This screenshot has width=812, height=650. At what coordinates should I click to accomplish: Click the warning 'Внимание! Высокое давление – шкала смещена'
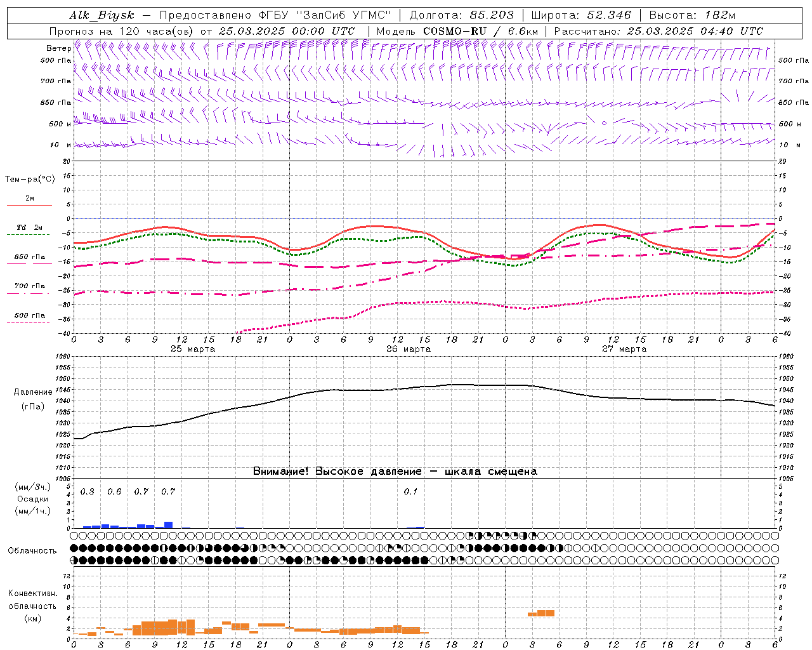(395, 471)
